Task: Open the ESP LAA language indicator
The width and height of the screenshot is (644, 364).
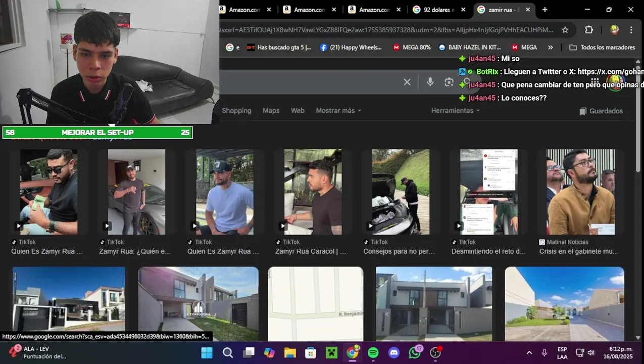Action: click(x=562, y=353)
